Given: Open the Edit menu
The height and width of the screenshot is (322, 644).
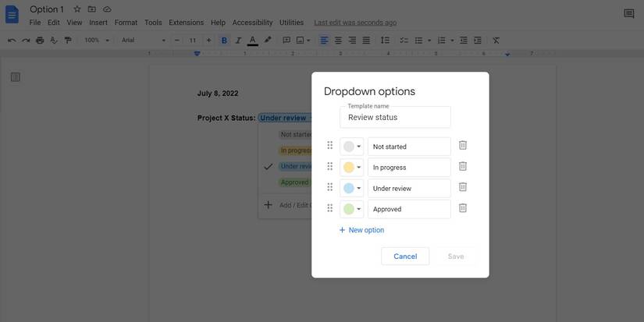Looking at the screenshot, I should tap(53, 23).
